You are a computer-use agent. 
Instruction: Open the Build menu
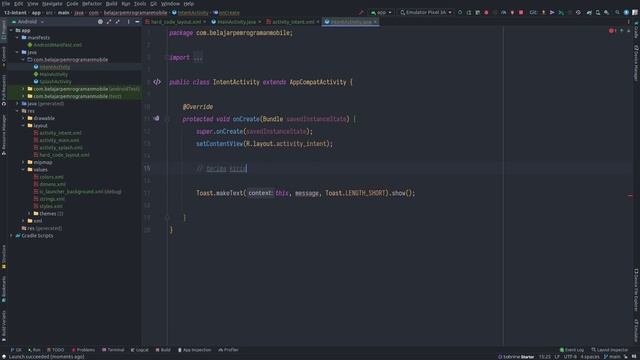(111, 4)
